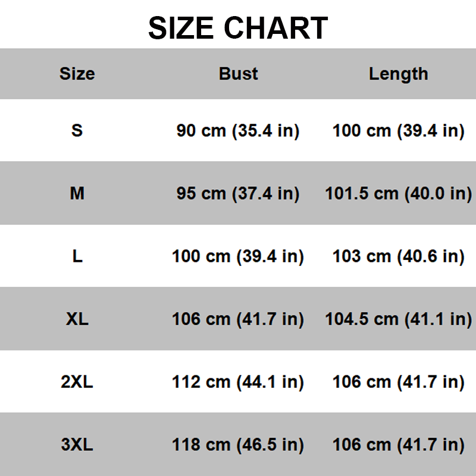Select the L row 100 cm bust
This screenshot has height=476, width=476.
click(238, 257)
